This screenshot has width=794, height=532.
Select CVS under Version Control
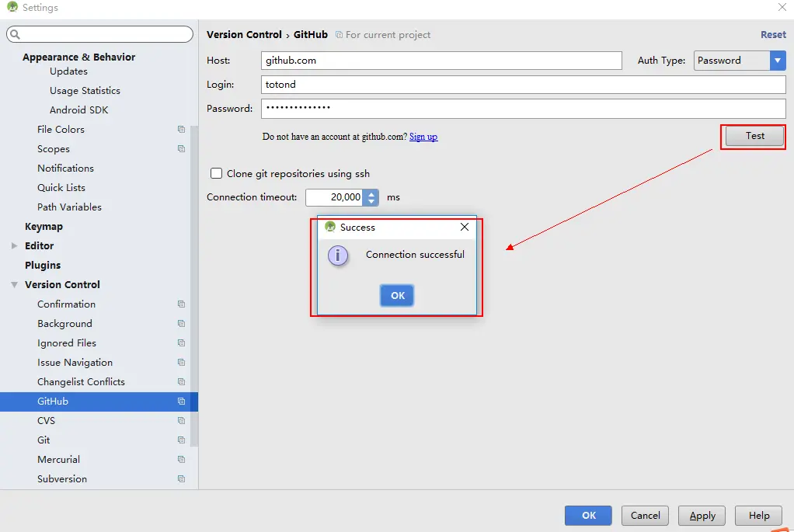pyautogui.click(x=46, y=421)
